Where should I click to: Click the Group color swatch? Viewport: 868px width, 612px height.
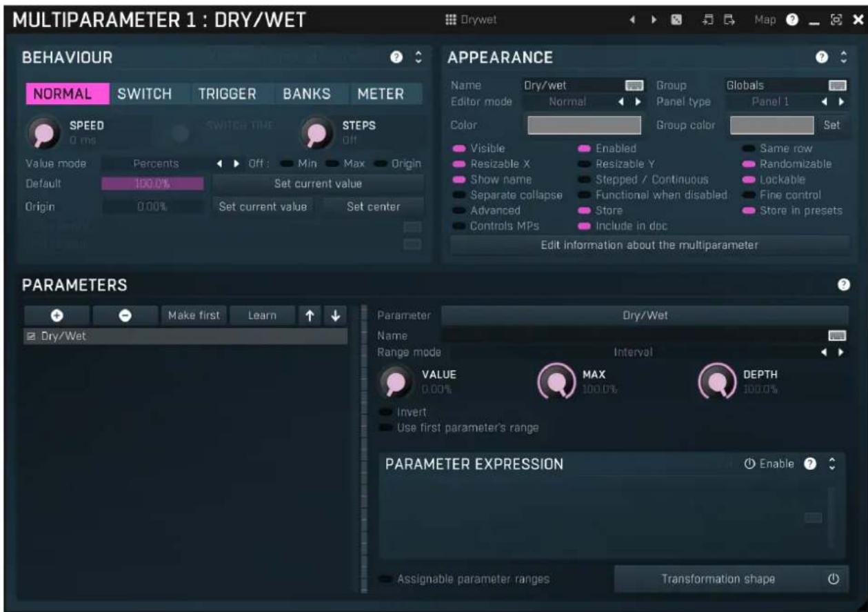click(x=771, y=126)
